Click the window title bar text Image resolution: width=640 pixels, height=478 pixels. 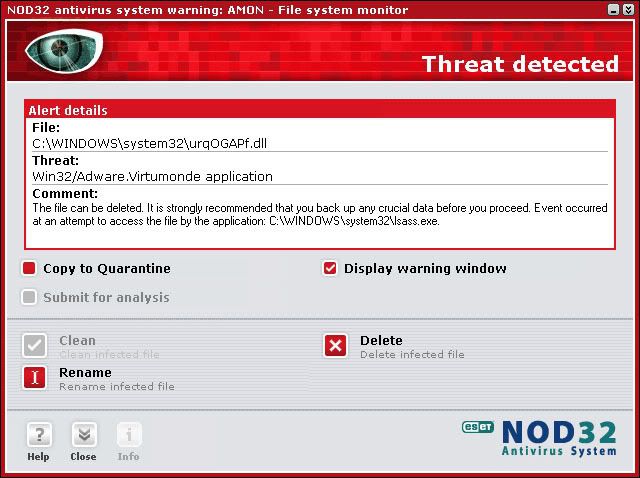pos(208,10)
